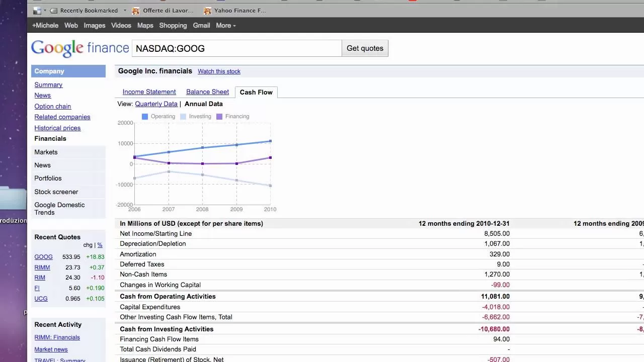
Task: Select the Cash Flow tab
Action: tap(256, 92)
